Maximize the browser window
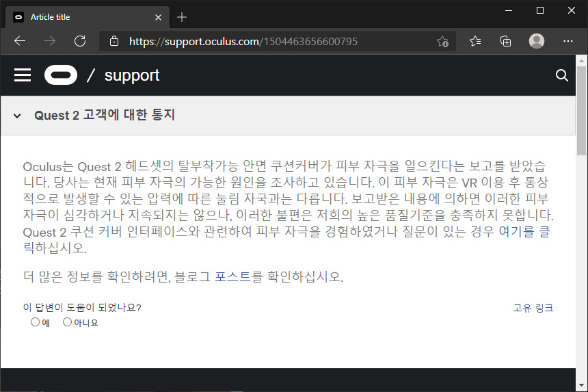The image size is (588, 392). (540, 10)
